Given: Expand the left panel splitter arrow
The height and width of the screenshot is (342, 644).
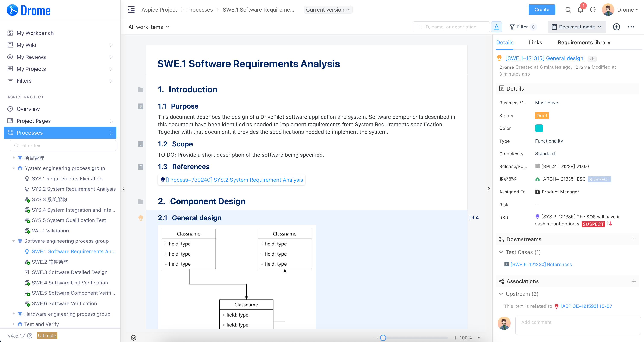Looking at the screenshot, I should (x=124, y=189).
